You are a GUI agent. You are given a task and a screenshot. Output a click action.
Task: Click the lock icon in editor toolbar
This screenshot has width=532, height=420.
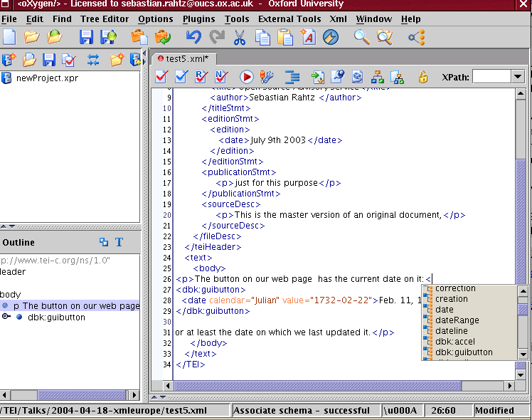[x=423, y=77]
